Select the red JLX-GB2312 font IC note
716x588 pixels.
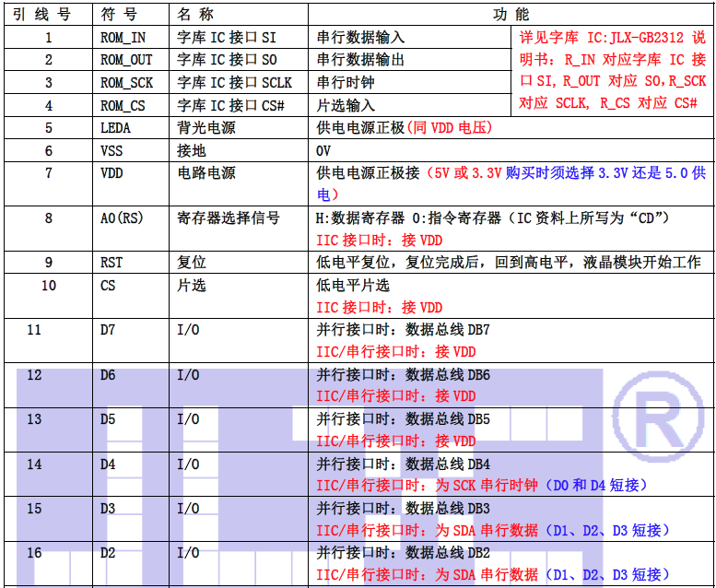pos(612,71)
